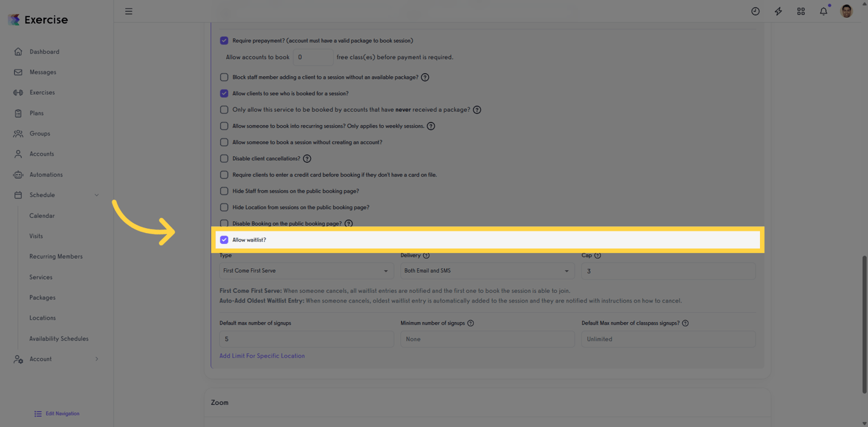Click Add Limit For Specific Location
Screen dimensions: 868x427
pyautogui.click(x=262, y=356)
